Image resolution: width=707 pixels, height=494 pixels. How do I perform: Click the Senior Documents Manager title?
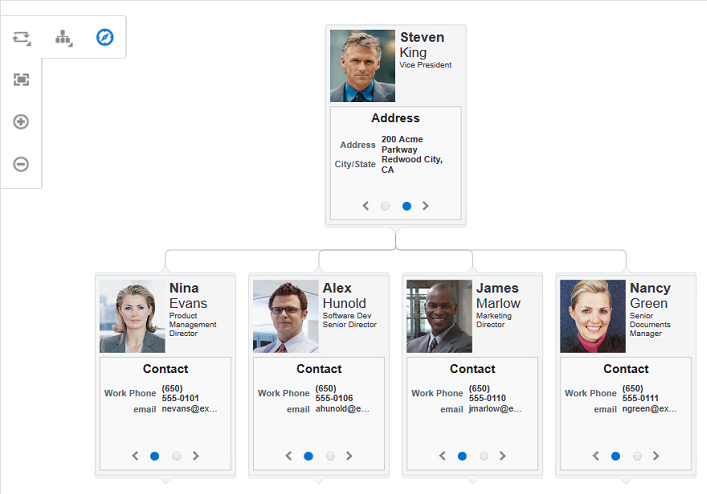[650, 325]
